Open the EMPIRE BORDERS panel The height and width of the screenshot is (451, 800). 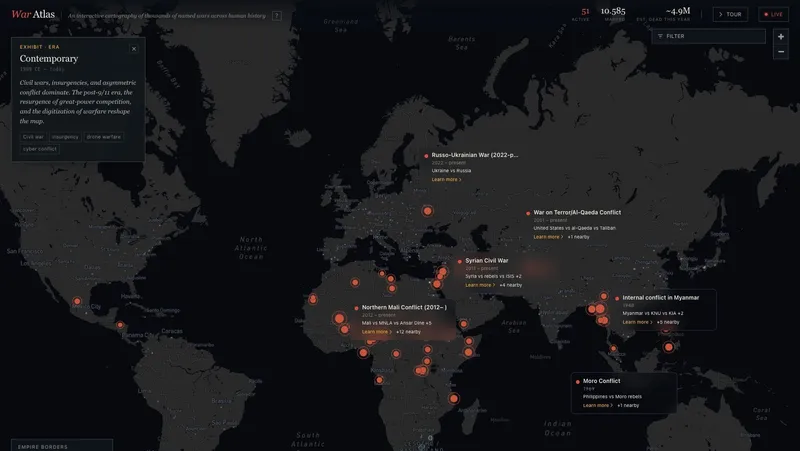[x=62, y=445]
